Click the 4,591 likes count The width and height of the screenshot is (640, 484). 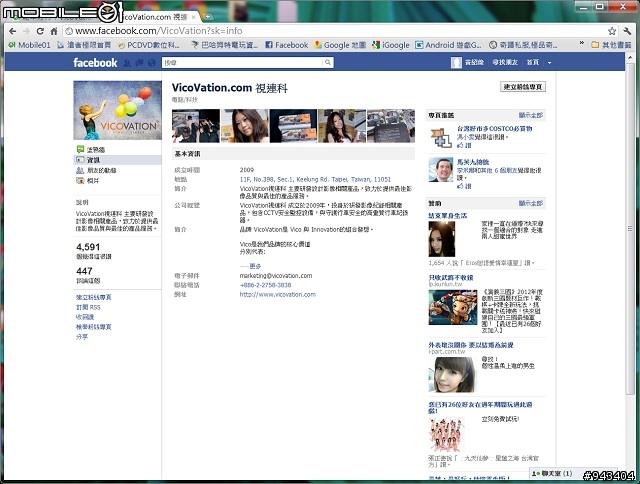click(x=88, y=247)
